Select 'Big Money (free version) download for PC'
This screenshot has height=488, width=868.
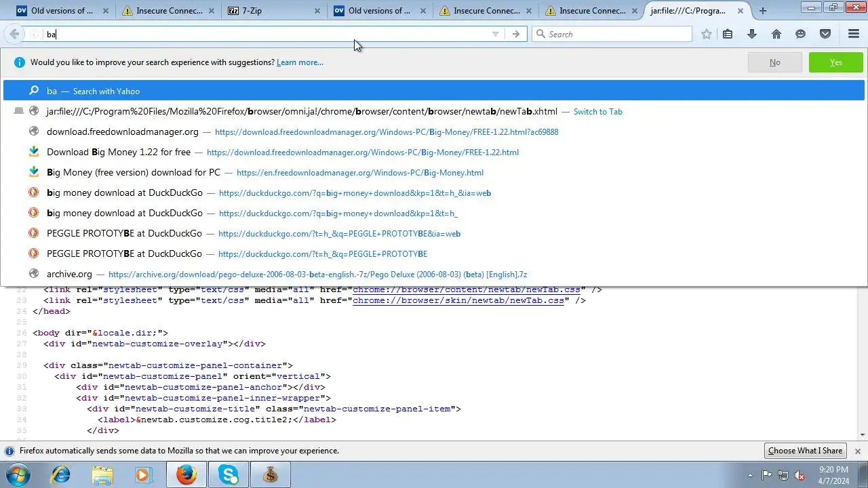[434, 172]
